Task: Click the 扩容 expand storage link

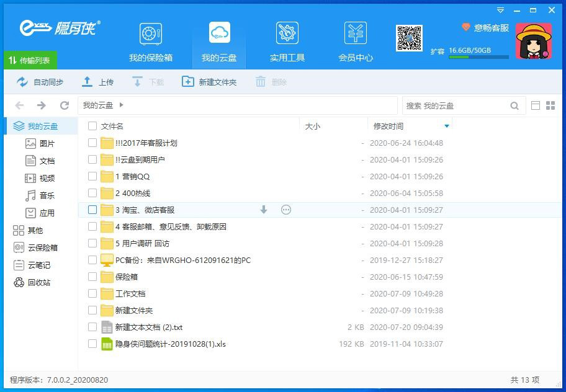Action: (x=437, y=51)
